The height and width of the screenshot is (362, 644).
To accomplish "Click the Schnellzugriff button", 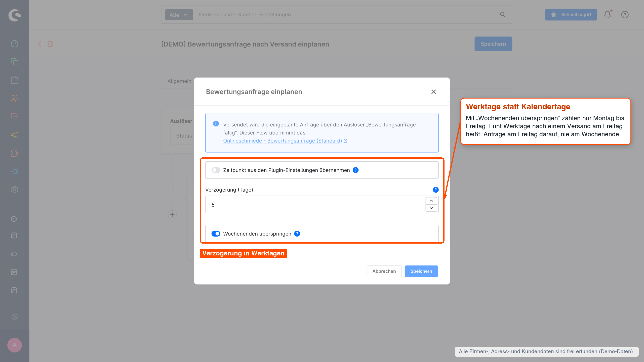I will tap(571, 15).
